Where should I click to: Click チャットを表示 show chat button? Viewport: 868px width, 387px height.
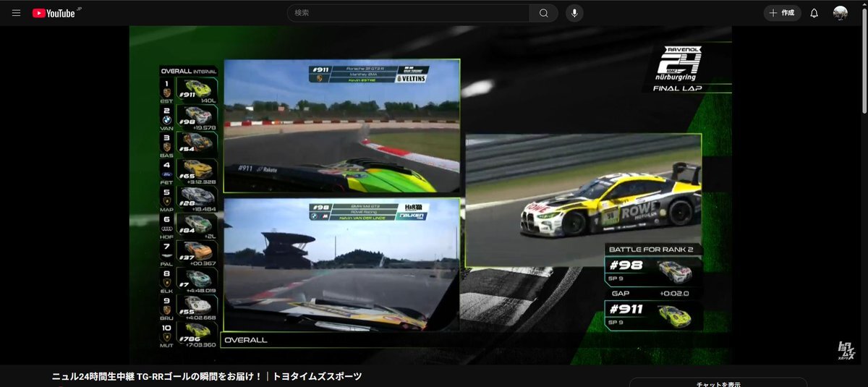tap(718, 384)
